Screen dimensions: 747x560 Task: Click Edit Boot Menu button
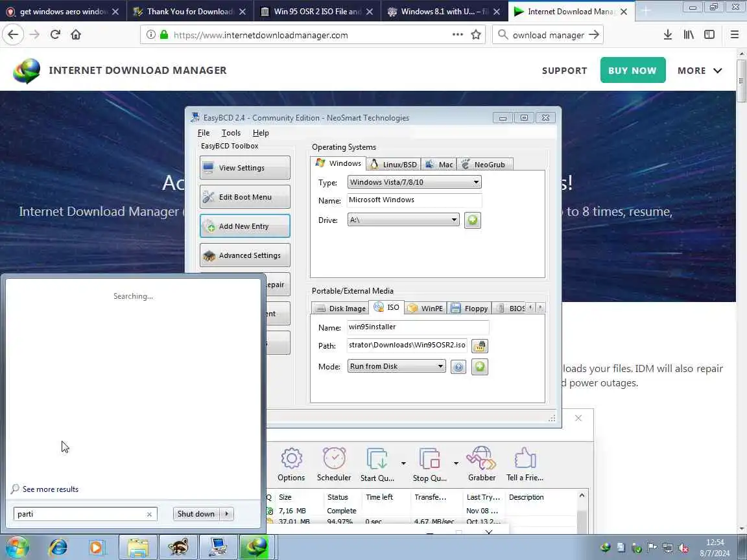click(x=245, y=196)
